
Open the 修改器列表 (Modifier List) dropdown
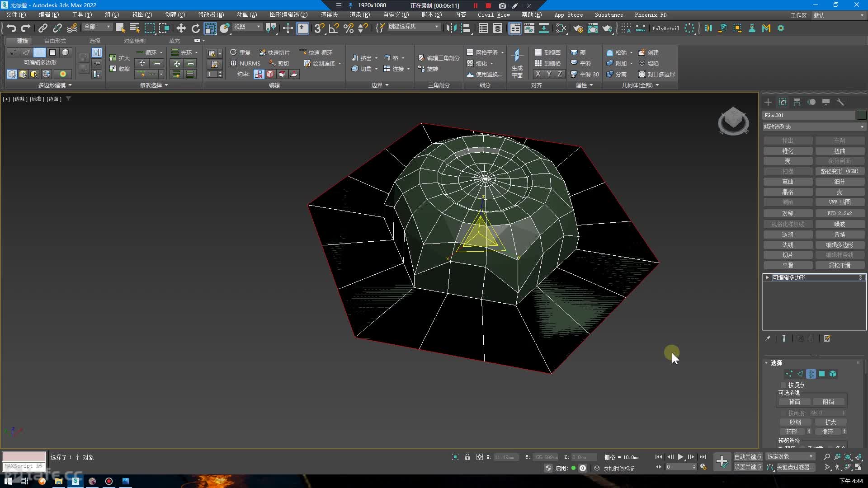click(x=814, y=127)
